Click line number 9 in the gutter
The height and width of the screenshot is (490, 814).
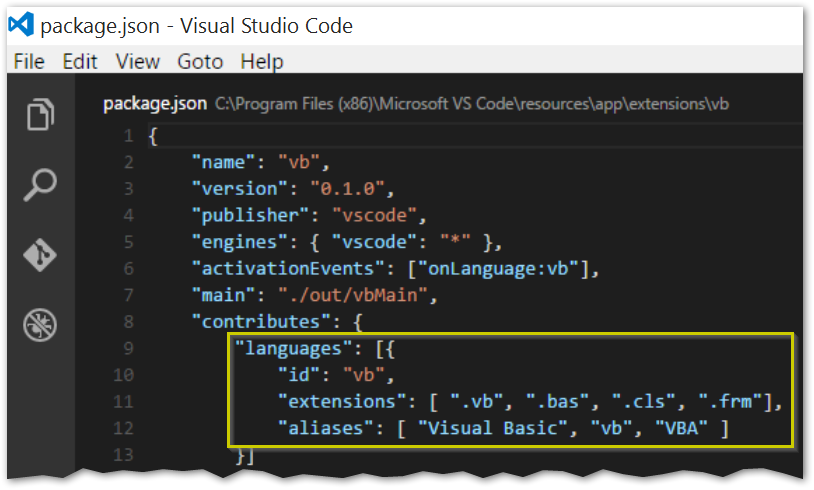click(x=128, y=348)
